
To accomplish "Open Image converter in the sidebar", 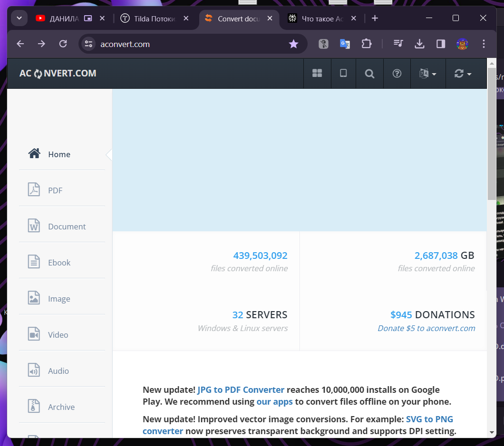I will [x=62, y=299].
